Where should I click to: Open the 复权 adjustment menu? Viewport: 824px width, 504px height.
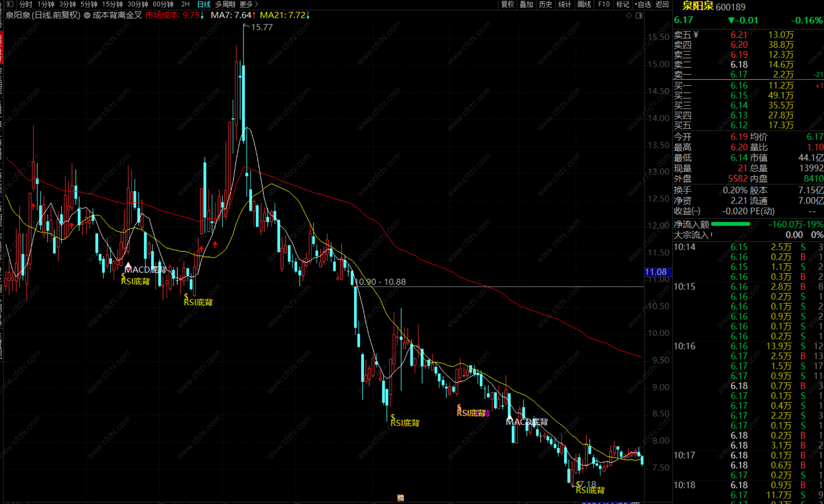[x=508, y=4]
